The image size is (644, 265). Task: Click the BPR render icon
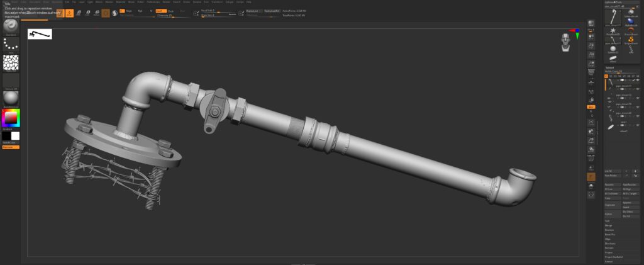pyautogui.click(x=591, y=23)
